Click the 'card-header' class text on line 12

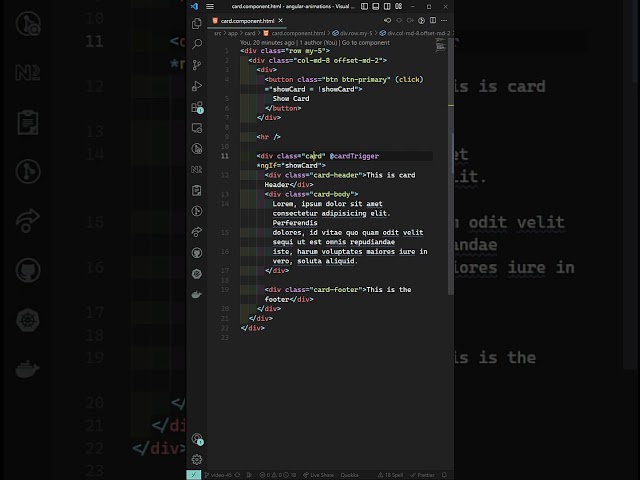coord(336,175)
